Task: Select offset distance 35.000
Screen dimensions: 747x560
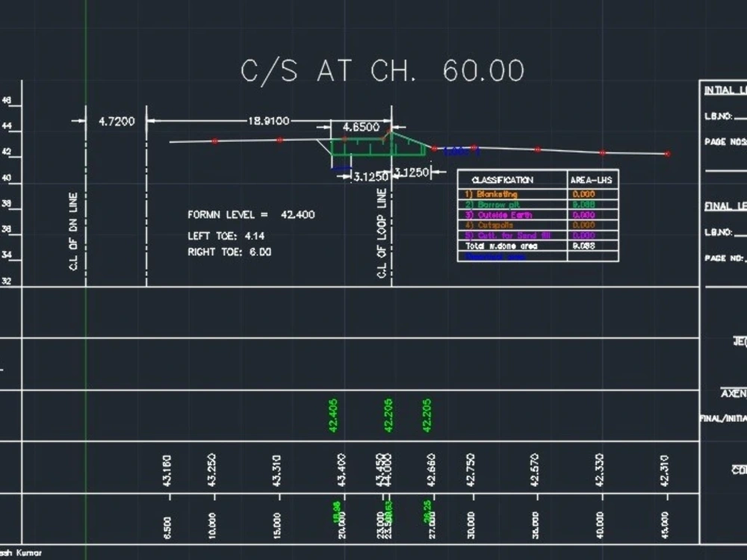Action: [535, 525]
